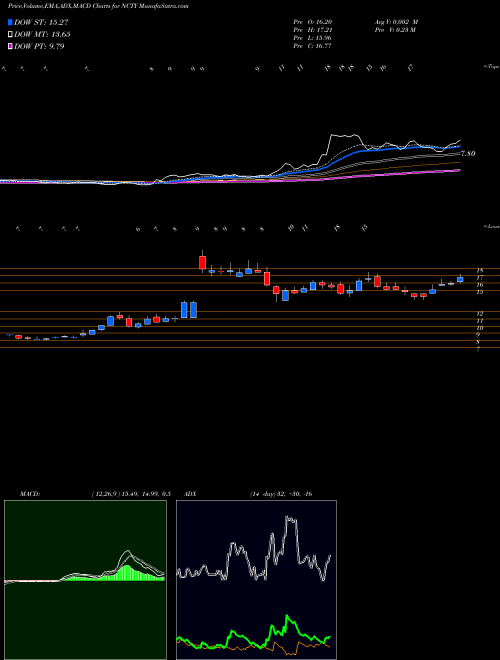The image size is (500, 660).
Task: Click the 'MACD:' panel heading
Action: coord(29,494)
